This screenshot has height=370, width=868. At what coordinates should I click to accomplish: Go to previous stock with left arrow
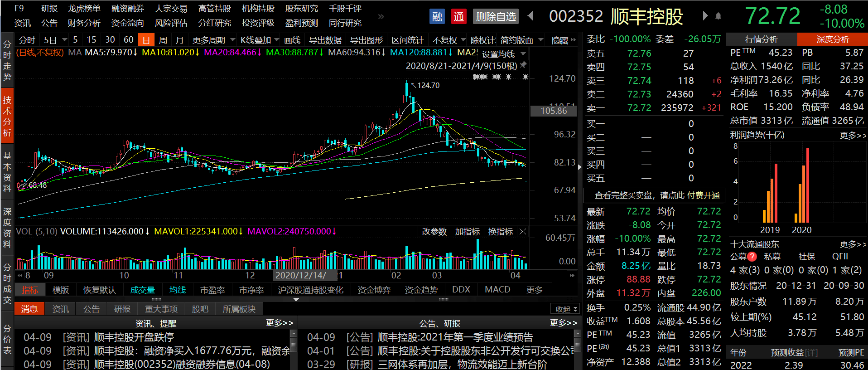[530, 16]
